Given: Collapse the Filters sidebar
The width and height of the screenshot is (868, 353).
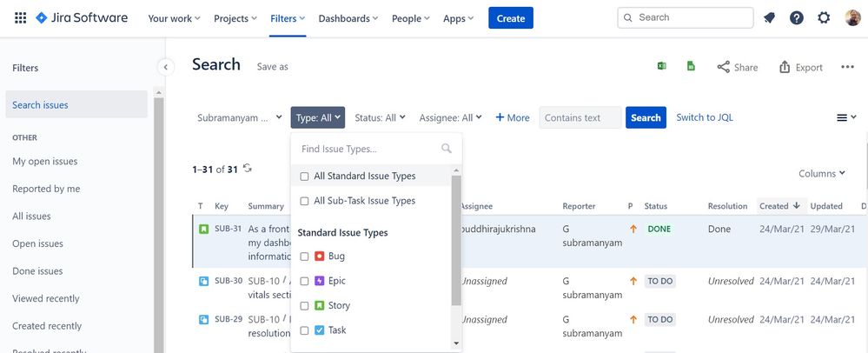Looking at the screenshot, I should tap(165, 67).
